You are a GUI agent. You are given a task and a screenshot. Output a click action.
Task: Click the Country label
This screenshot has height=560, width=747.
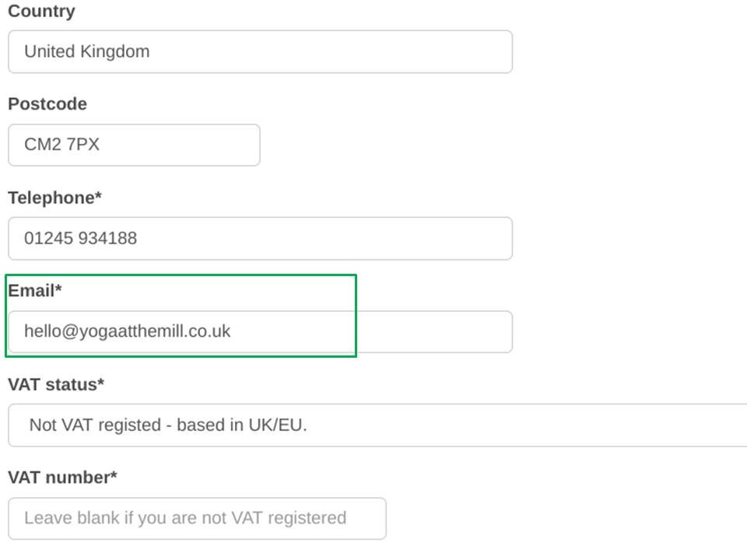click(x=40, y=11)
